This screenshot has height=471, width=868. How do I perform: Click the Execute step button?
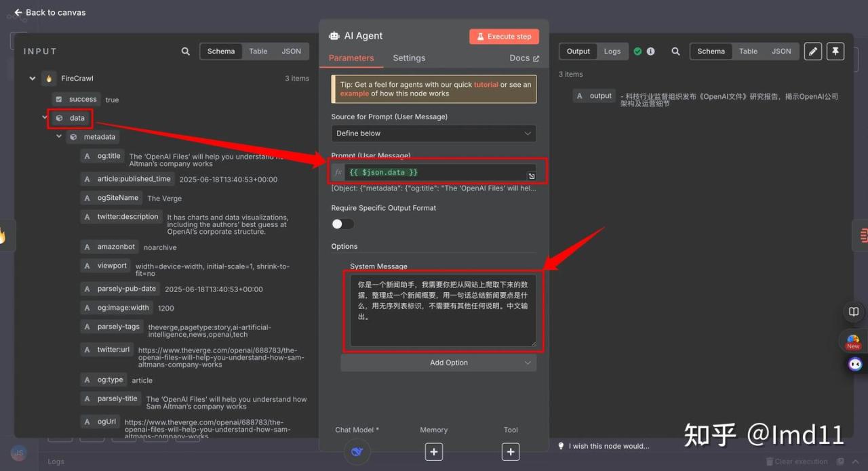coord(504,37)
